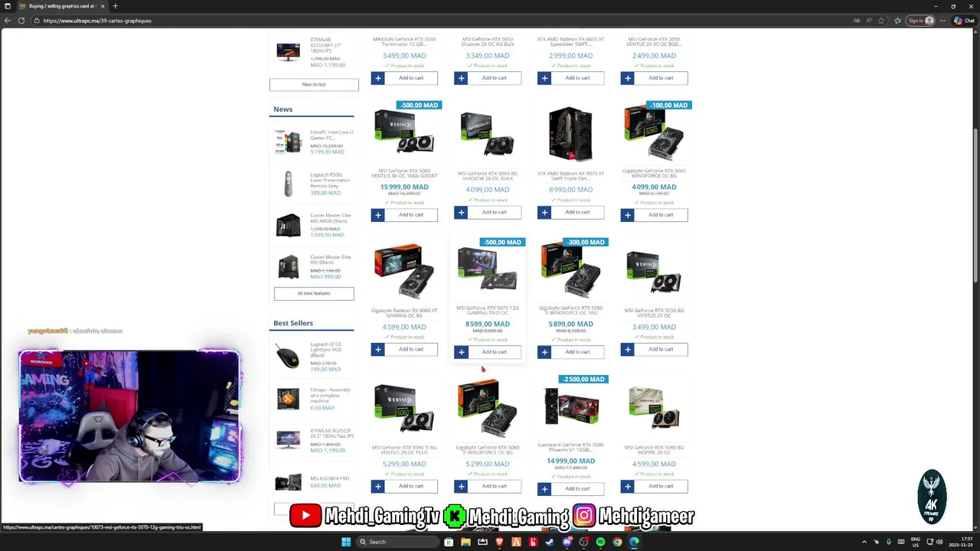Reload the current page

(x=21, y=21)
